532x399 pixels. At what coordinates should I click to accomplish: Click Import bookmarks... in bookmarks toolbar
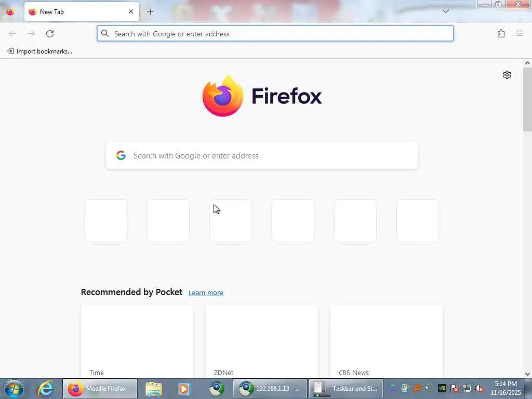tap(39, 51)
